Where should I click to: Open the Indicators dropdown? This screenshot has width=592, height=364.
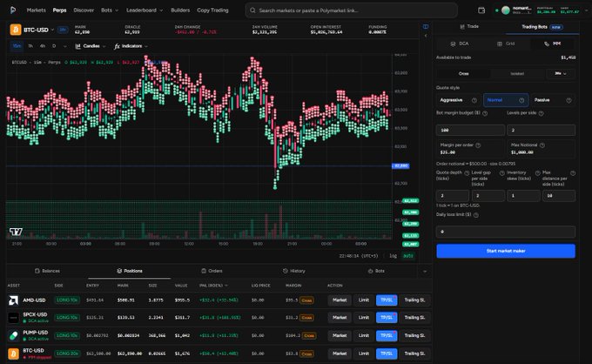pyautogui.click(x=131, y=46)
